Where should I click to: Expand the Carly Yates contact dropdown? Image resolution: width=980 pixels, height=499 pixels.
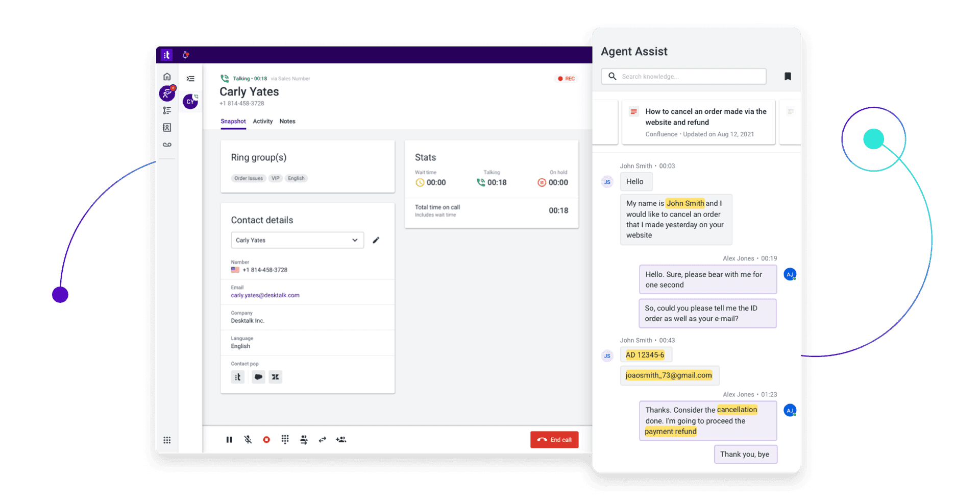click(x=298, y=240)
